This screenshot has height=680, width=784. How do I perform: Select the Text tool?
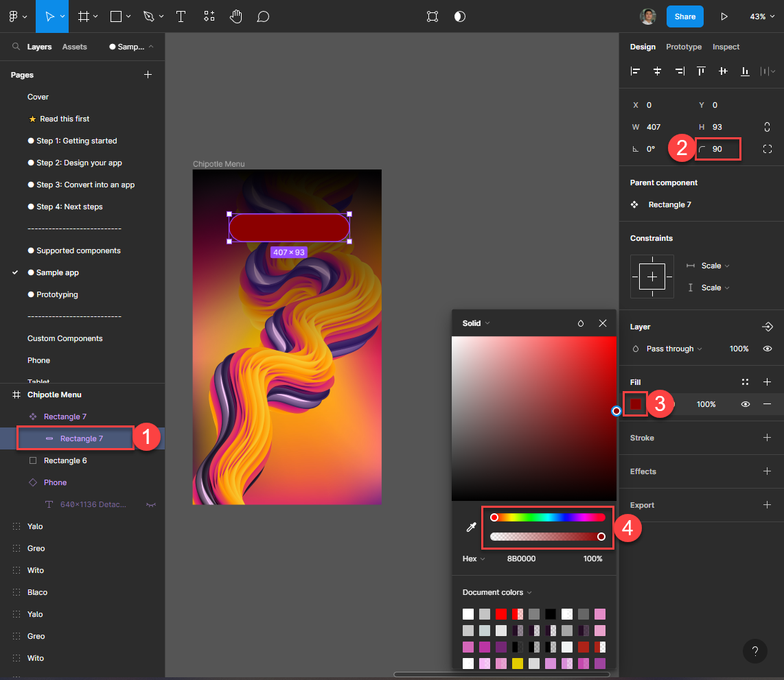coord(181,16)
